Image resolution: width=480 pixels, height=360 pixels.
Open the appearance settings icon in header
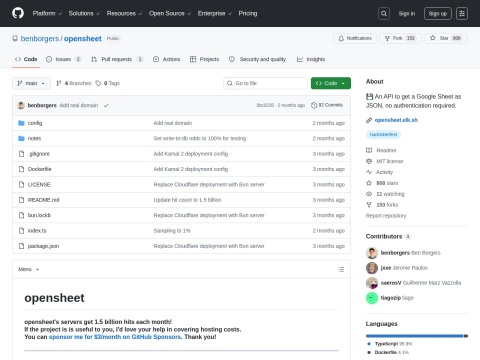coord(462,14)
